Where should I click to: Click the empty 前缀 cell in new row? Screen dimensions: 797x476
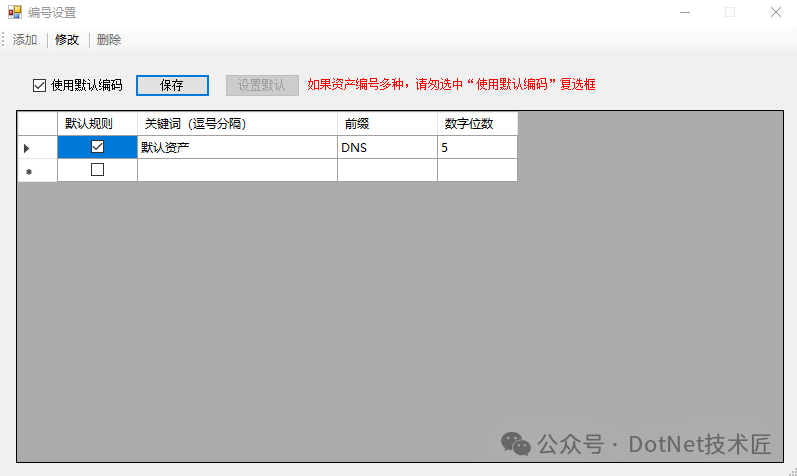[x=387, y=170]
